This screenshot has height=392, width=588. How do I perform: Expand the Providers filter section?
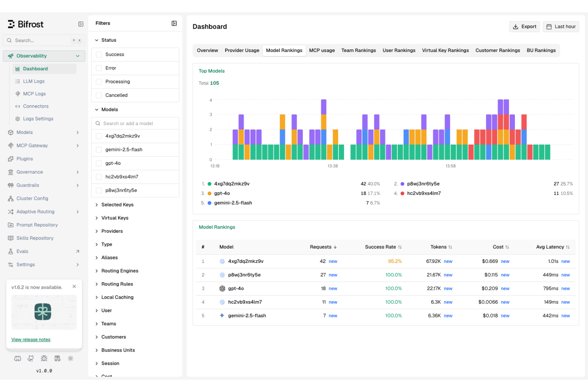coord(109,231)
